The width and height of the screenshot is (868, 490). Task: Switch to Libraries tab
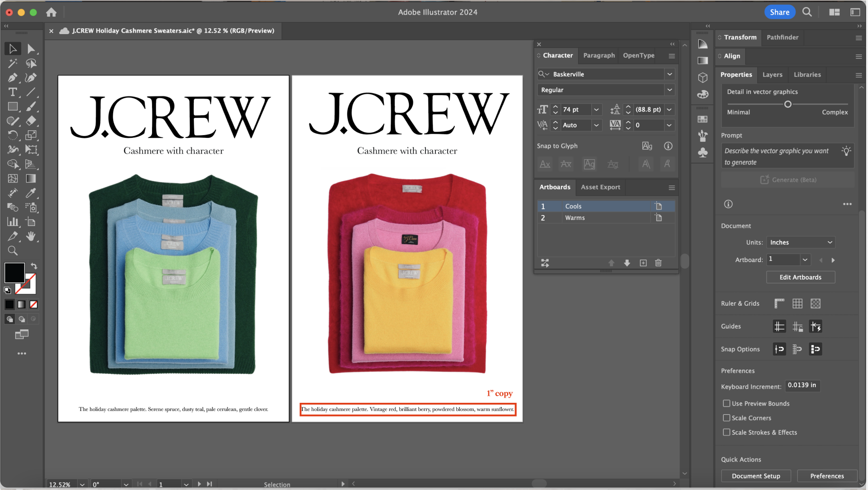click(807, 75)
